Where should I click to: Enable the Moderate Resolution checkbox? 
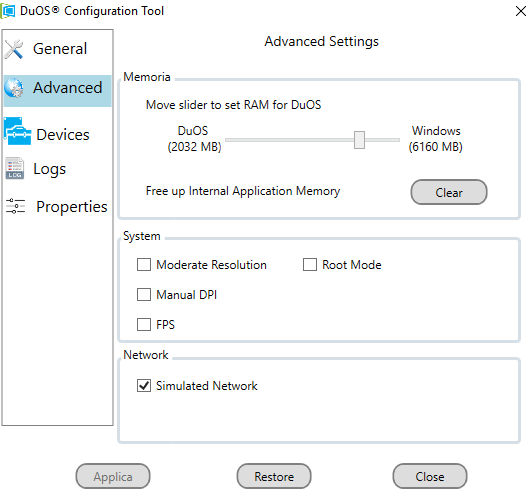tap(144, 265)
